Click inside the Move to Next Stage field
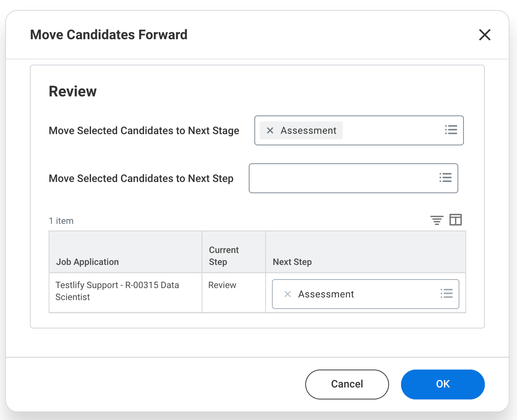This screenshot has height=420, width=517. click(x=389, y=130)
